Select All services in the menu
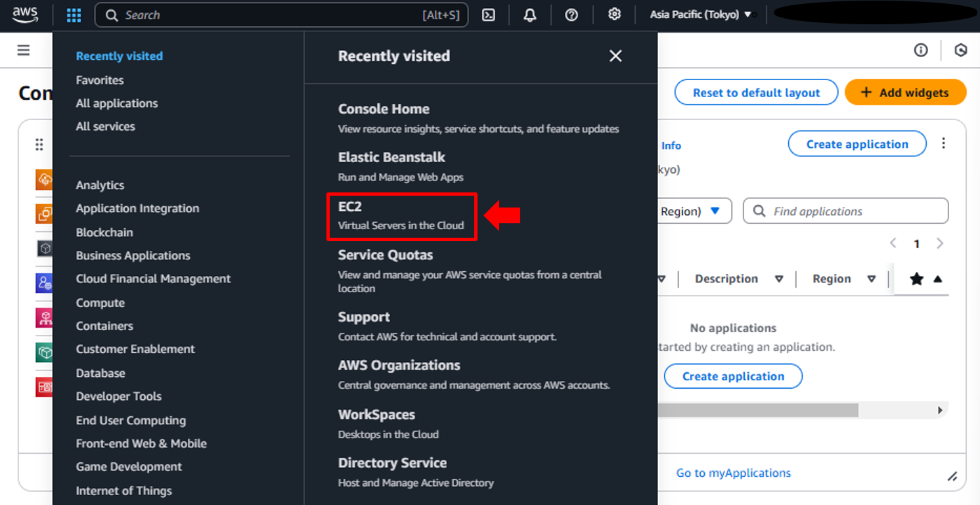980x505 pixels. pyautogui.click(x=105, y=127)
